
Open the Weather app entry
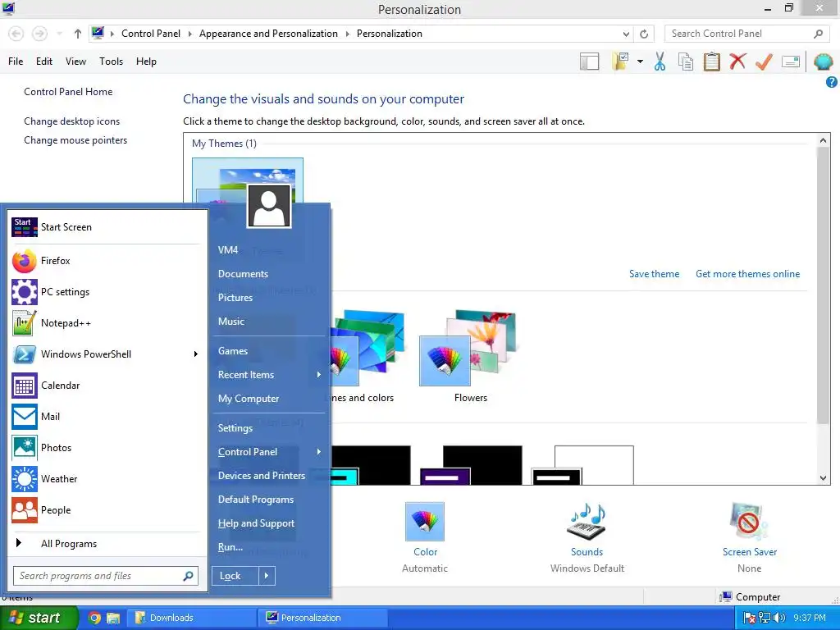click(105, 479)
